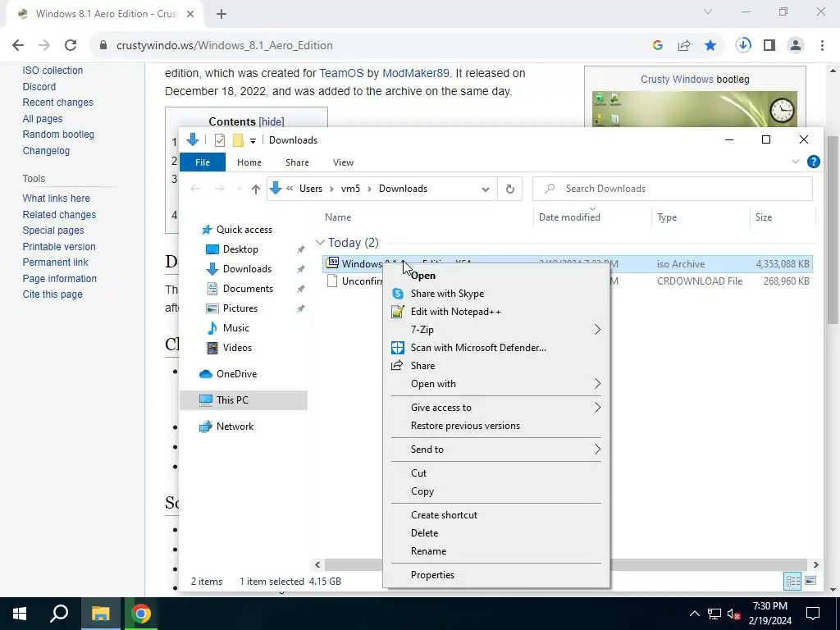840x630 pixels.
Task: Reload the page in Chrome
Action: click(x=71, y=46)
